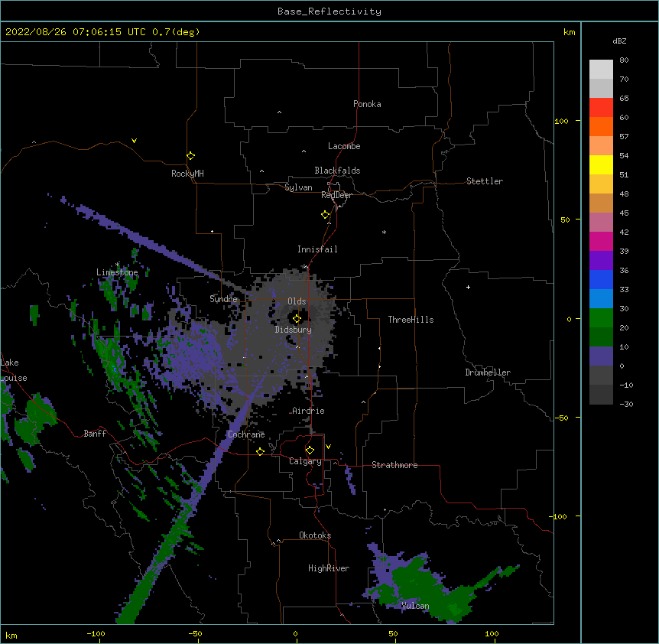Image resolution: width=659 pixels, height=644 pixels.
Task: Click the Lake Louise label
Action: pos(14,370)
